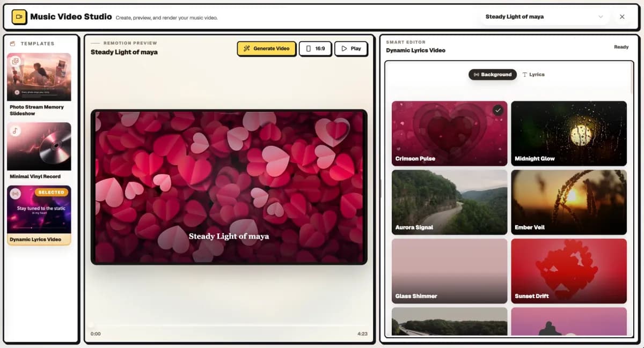
Task: Click the Music Video Studio camera logo icon
Action: 19,17
